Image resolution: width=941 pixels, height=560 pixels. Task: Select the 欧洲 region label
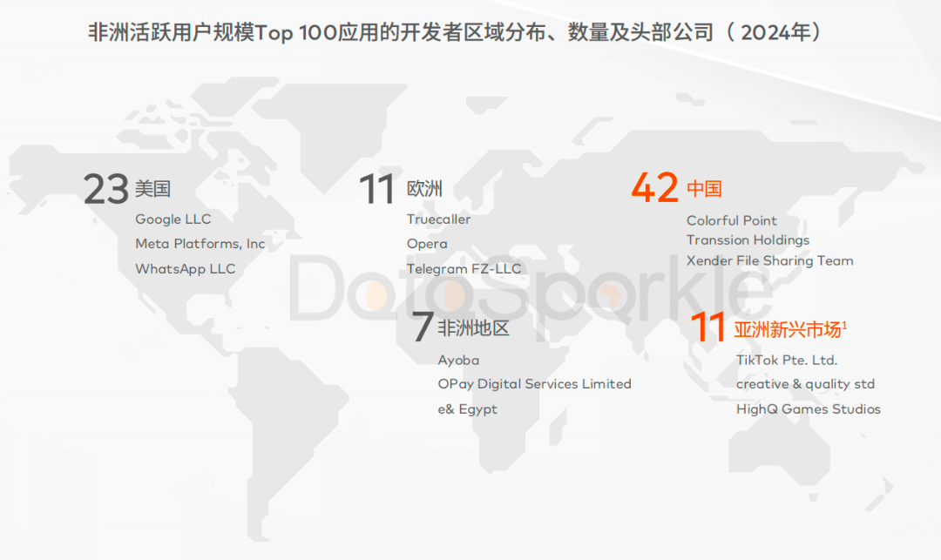(424, 189)
